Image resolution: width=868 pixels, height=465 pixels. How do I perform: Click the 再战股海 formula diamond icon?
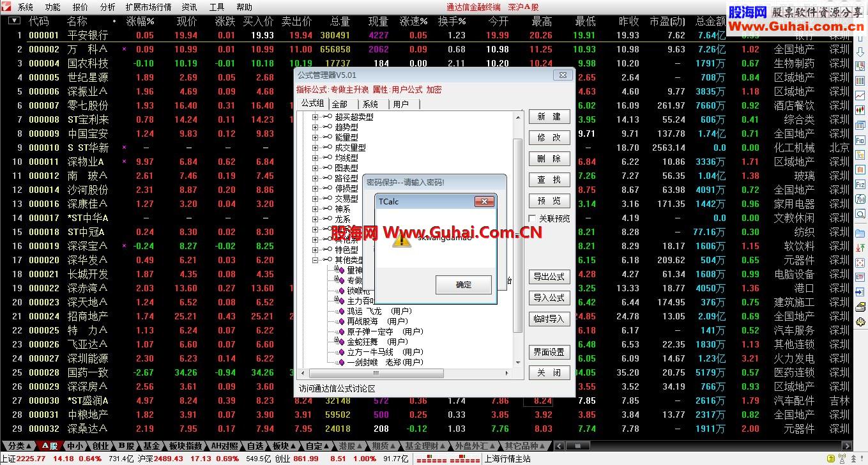[x=340, y=321]
